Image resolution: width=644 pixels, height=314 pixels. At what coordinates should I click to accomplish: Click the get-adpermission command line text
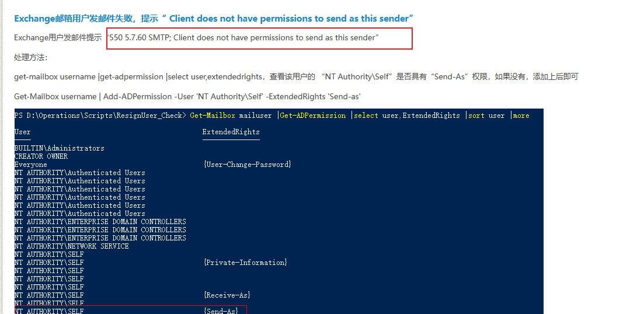coord(296,77)
